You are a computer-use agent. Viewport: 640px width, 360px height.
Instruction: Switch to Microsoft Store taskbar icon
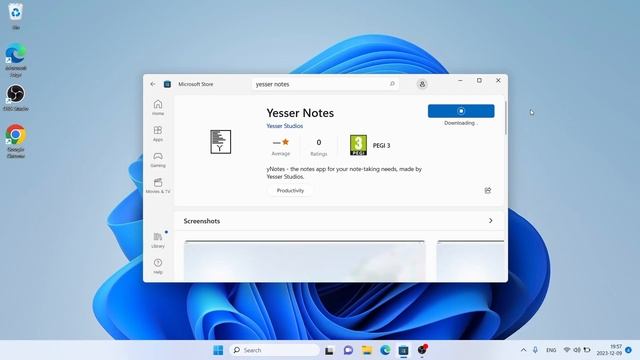(403, 350)
